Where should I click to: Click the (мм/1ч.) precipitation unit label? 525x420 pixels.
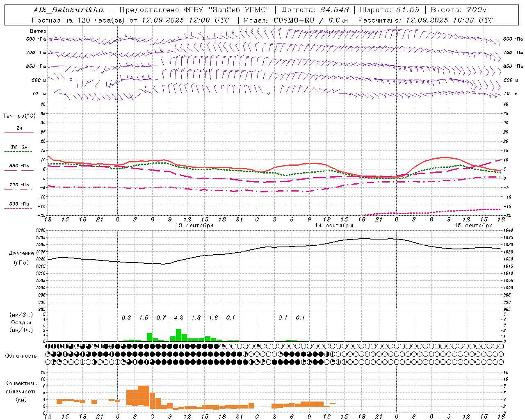coord(21,330)
